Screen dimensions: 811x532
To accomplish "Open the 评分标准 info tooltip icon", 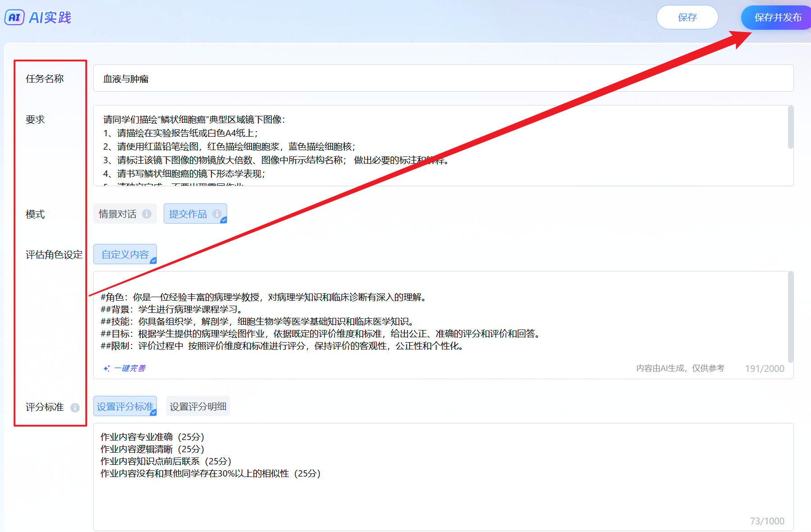I will tap(75, 408).
